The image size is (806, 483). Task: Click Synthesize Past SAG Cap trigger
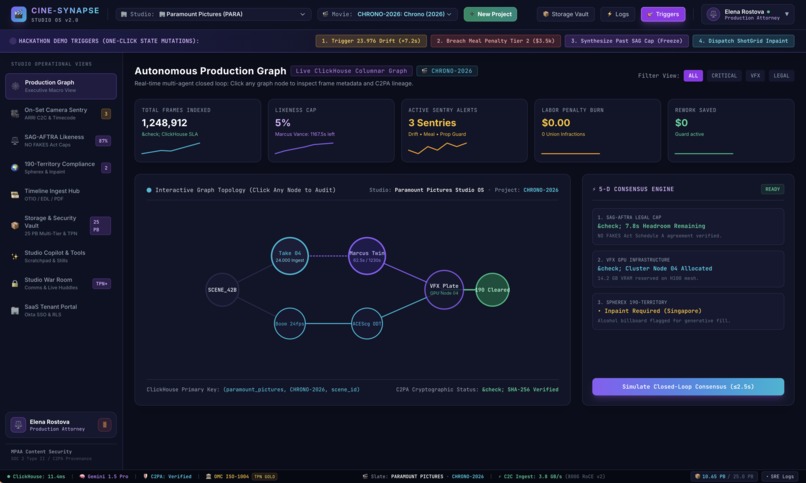627,41
